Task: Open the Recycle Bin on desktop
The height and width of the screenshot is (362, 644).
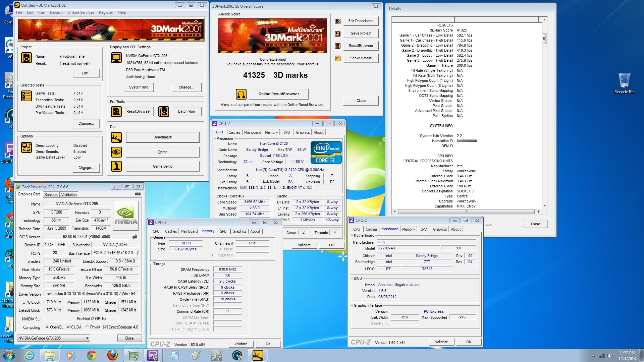Action: pyautogui.click(x=624, y=83)
